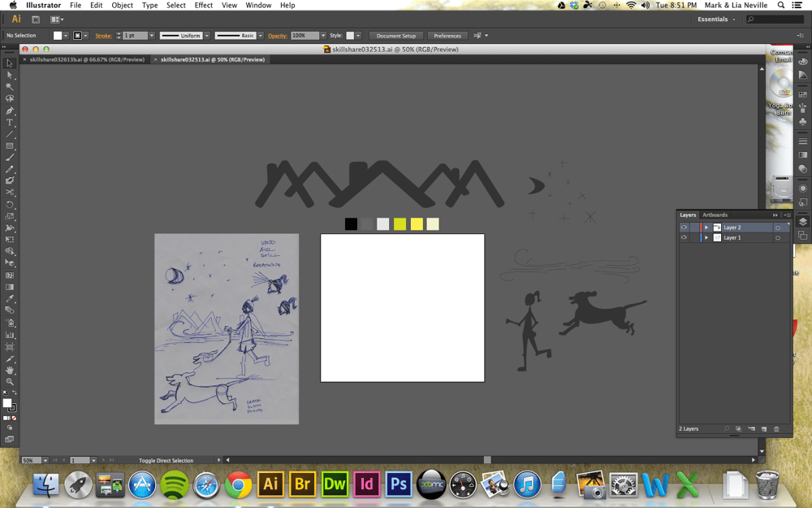The height and width of the screenshot is (508, 812).
Task: Open the Object menu
Action: (x=123, y=5)
